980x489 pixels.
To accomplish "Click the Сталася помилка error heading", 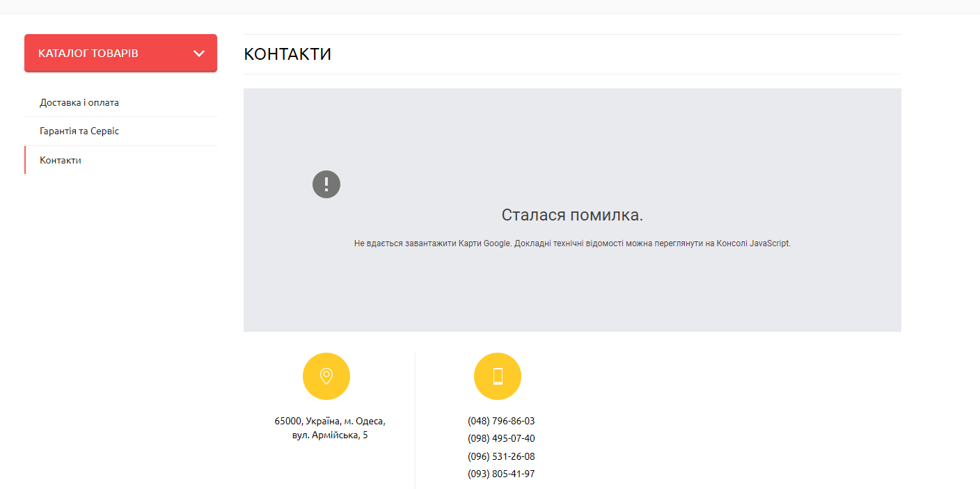I will click(x=572, y=215).
